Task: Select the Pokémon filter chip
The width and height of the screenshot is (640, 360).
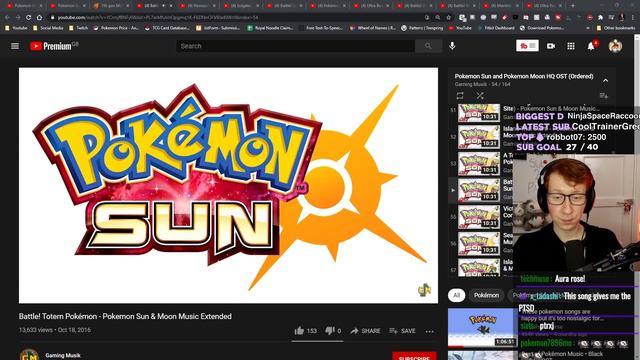Action: tap(486, 295)
